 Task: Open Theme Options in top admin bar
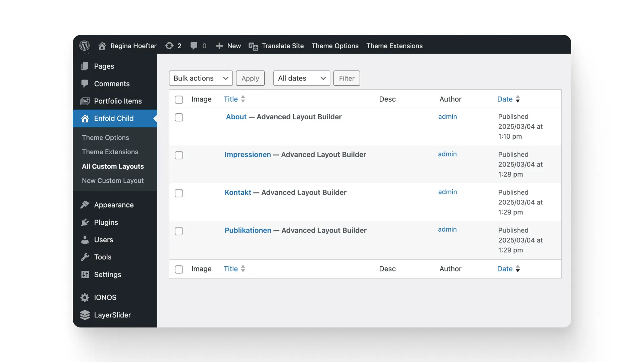335,46
